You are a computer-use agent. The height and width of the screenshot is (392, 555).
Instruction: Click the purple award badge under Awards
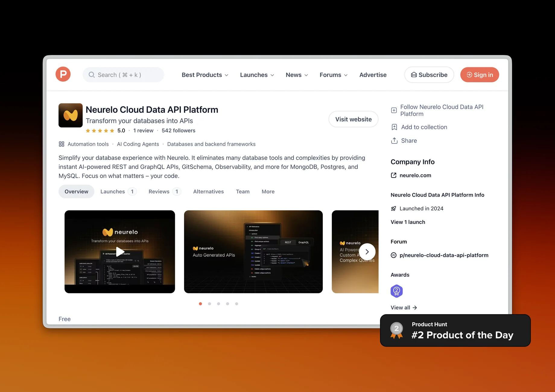point(397,291)
